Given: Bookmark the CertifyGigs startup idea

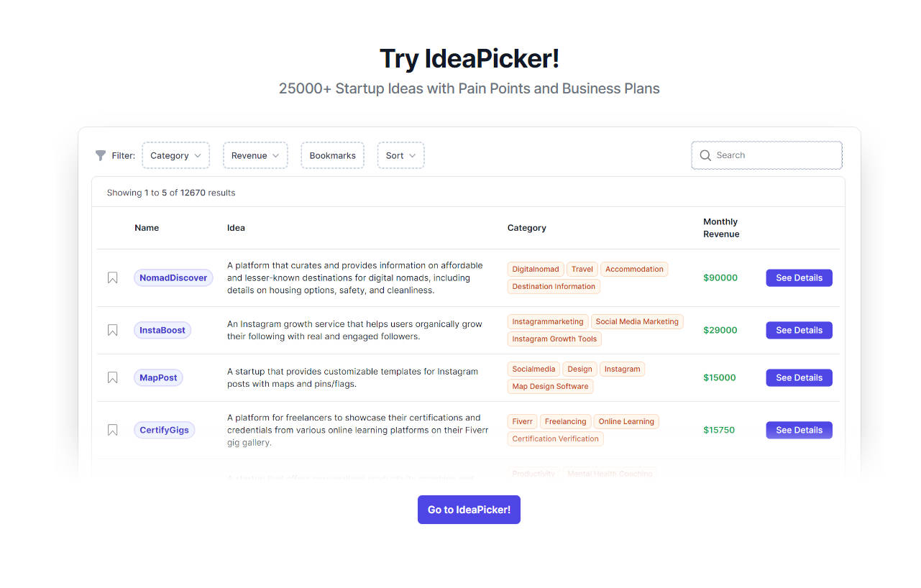Looking at the screenshot, I should click(x=112, y=430).
